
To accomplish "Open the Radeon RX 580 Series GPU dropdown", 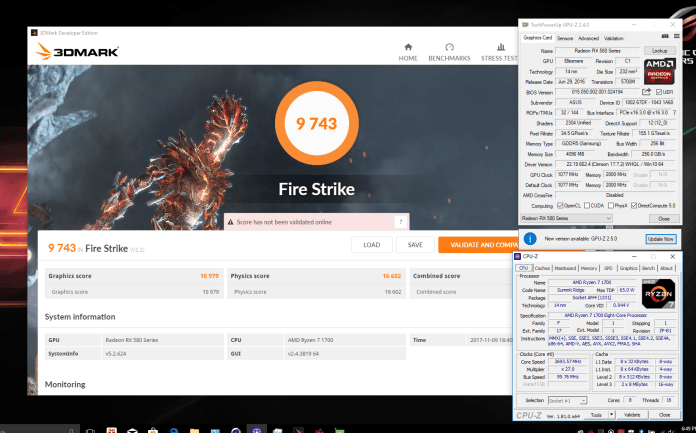I will point(566,218).
